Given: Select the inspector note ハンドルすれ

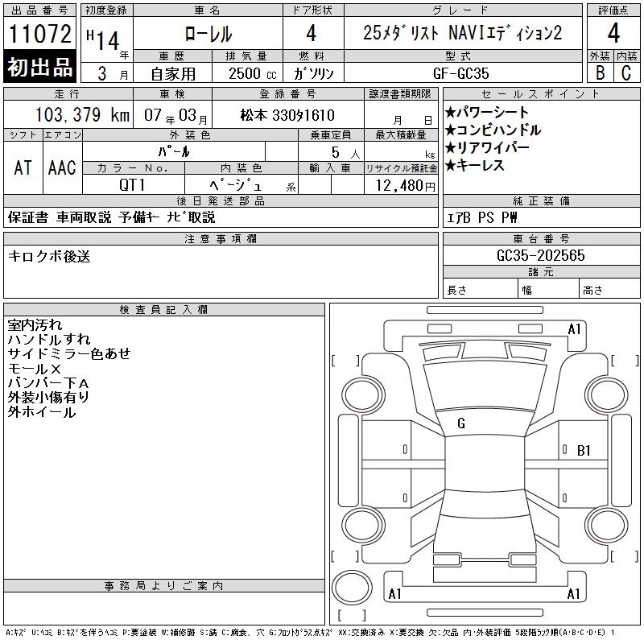Looking at the screenshot, I should (x=49, y=339).
